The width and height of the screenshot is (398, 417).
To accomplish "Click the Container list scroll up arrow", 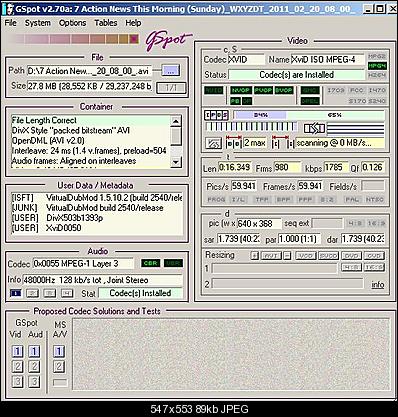I will tap(176, 121).
